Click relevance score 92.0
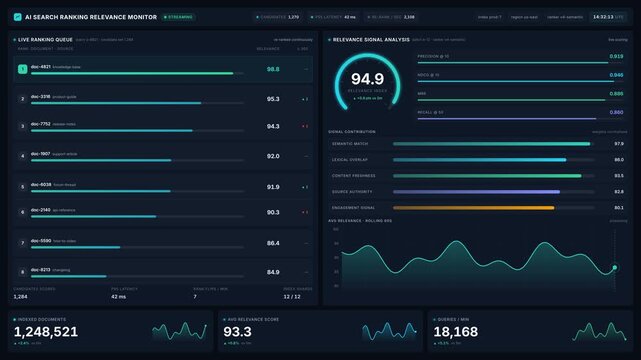 coord(273,157)
